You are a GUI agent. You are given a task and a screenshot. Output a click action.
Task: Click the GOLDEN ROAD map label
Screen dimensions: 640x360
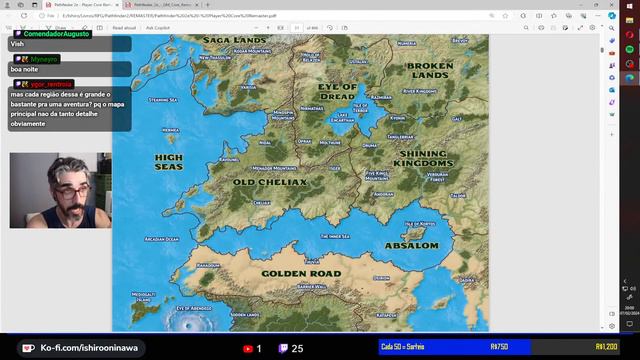301,274
